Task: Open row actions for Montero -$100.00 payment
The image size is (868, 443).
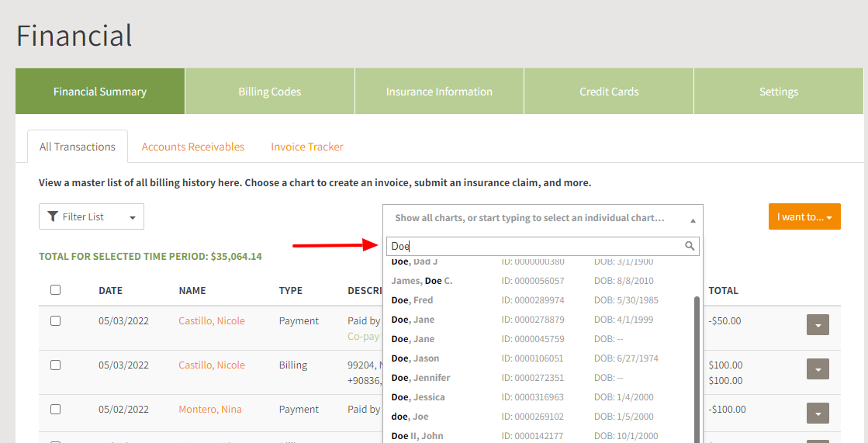Action: coord(818,414)
